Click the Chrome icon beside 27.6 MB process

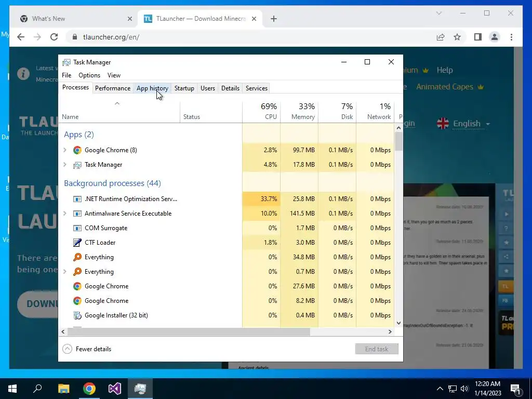(77, 286)
